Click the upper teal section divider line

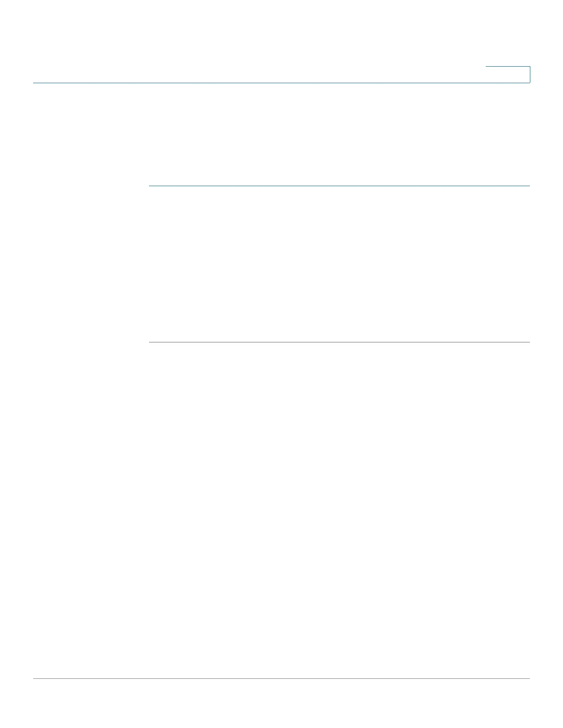tap(339, 186)
